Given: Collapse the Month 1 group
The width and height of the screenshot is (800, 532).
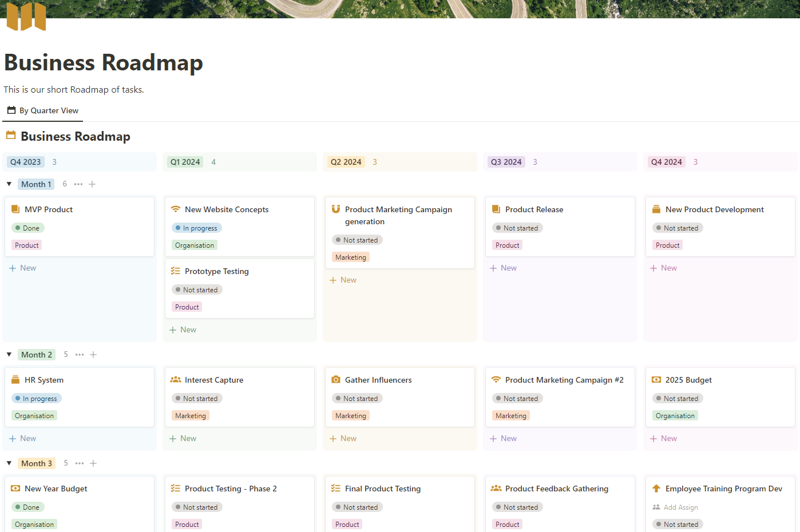Looking at the screenshot, I should point(8,184).
